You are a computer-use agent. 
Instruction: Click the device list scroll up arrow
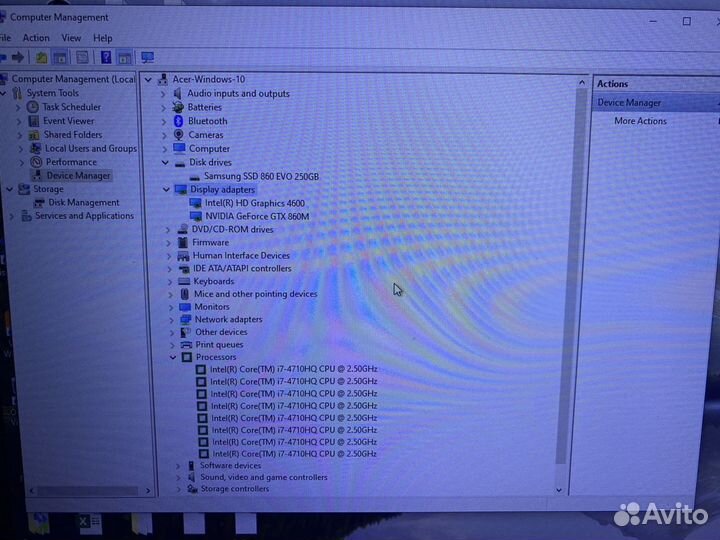(x=582, y=82)
